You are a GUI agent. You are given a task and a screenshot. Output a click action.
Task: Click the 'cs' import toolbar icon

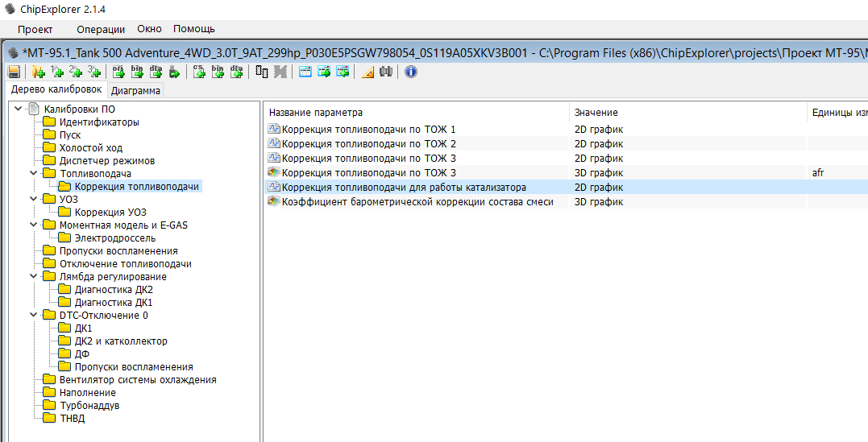[199, 72]
